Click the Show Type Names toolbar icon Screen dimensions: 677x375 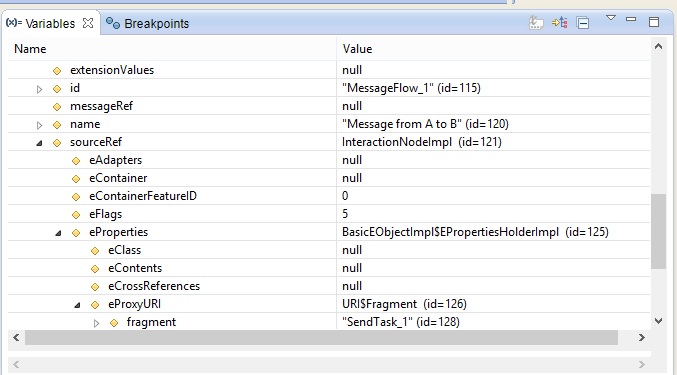(x=536, y=22)
